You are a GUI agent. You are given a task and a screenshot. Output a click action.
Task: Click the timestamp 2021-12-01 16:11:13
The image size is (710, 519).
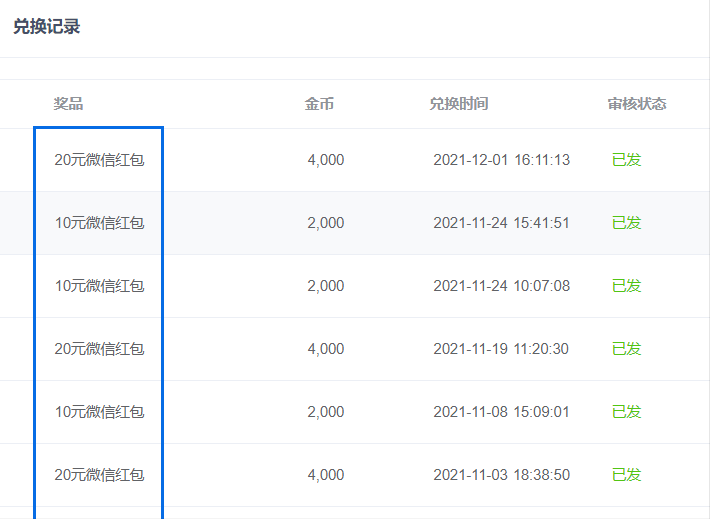[x=501, y=160]
